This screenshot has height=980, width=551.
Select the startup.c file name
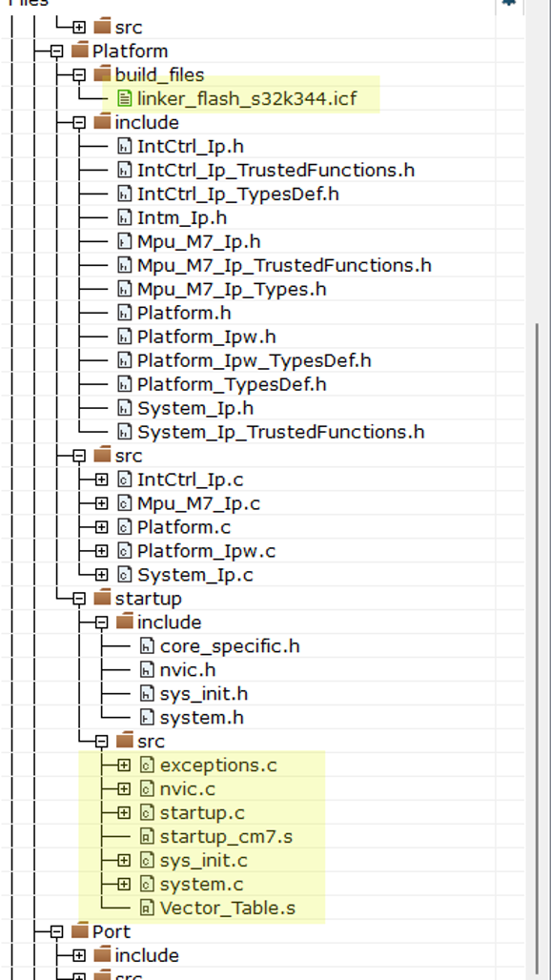(202, 813)
